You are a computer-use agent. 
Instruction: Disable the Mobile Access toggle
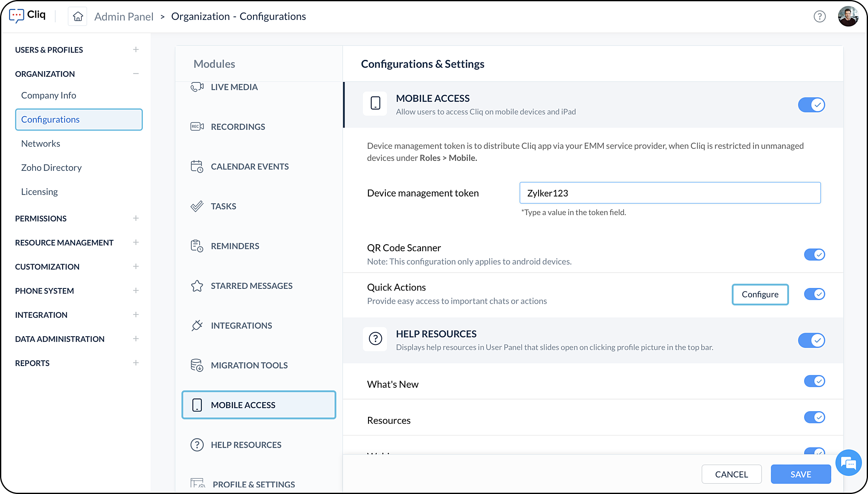811,105
